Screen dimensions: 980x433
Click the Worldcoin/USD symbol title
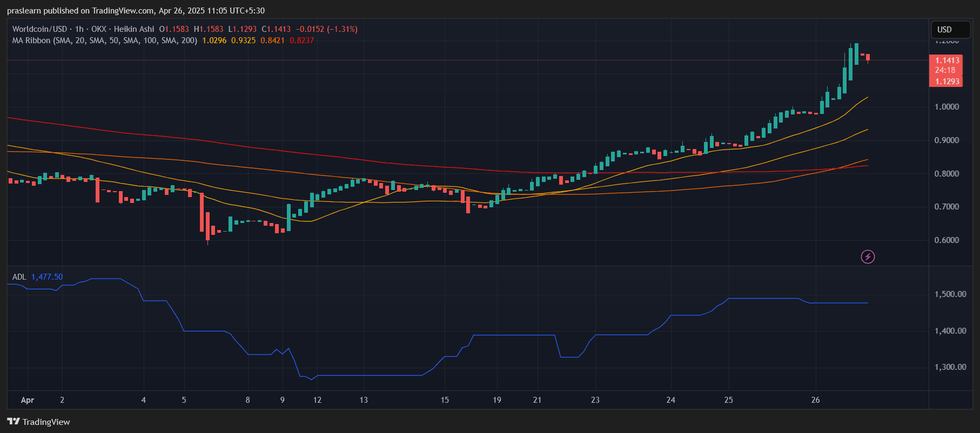(39, 29)
